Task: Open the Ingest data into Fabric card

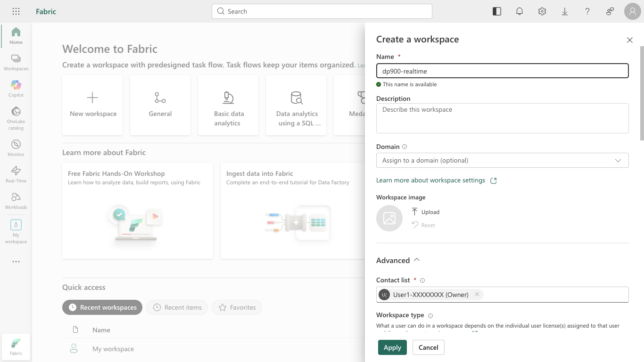Action: pyautogui.click(x=293, y=211)
